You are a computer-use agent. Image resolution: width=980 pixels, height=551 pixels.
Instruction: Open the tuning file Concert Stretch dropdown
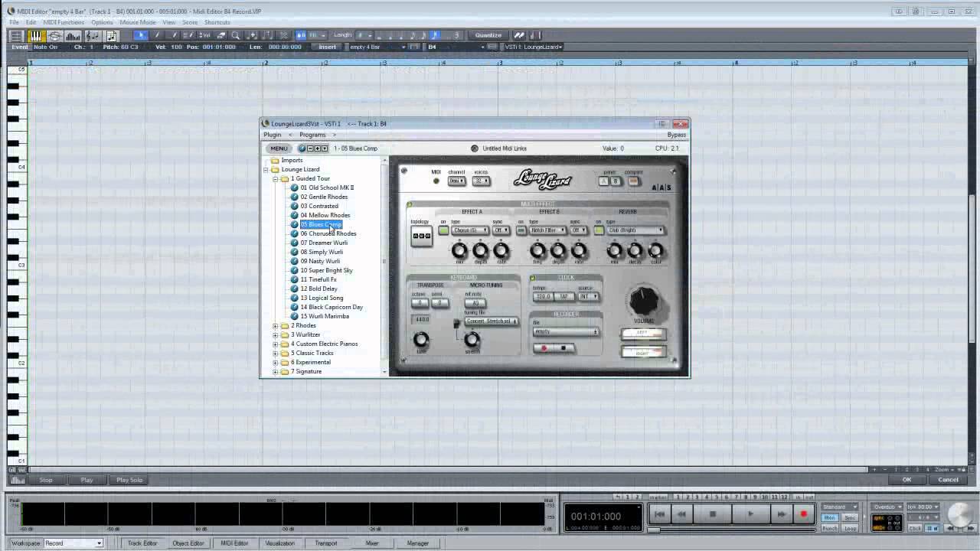tap(492, 321)
